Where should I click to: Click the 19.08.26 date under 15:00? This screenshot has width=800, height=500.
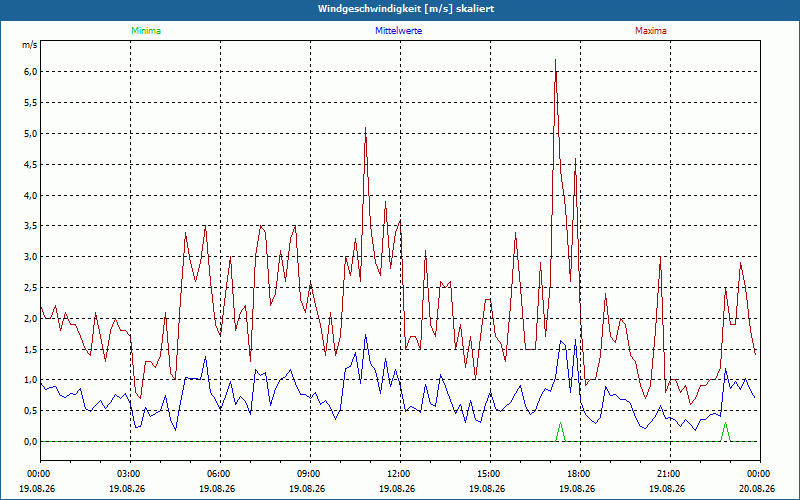coord(487,488)
